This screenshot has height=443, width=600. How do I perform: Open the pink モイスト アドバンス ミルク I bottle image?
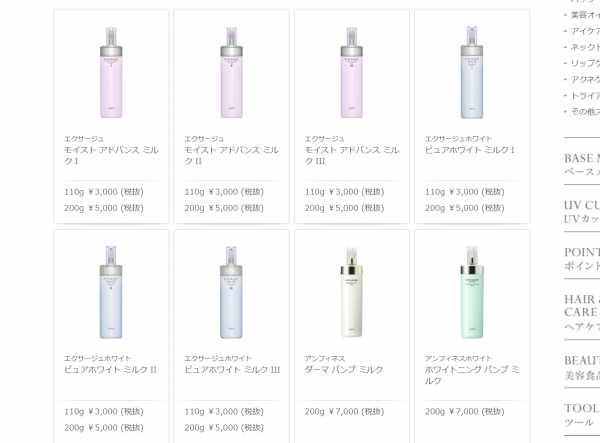pos(111,73)
